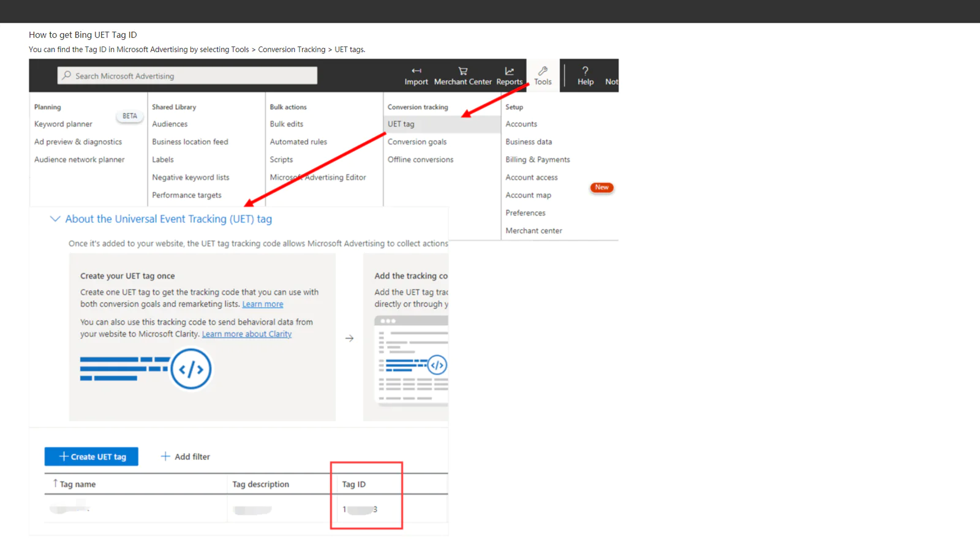This screenshot has height=551, width=980.
Task: Click the Conversion tracking heading
Action: point(418,107)
